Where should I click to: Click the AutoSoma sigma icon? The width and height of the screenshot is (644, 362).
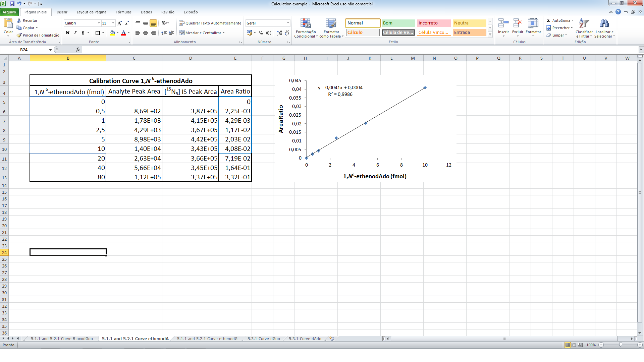coord(549,20)
